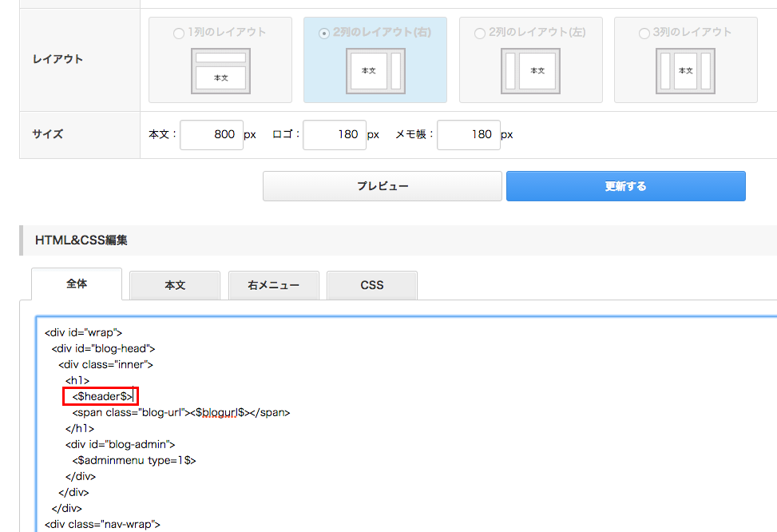This screenshot has width=777, height=532.
Task: Click the 更新する button
Action: coord(626,186)
